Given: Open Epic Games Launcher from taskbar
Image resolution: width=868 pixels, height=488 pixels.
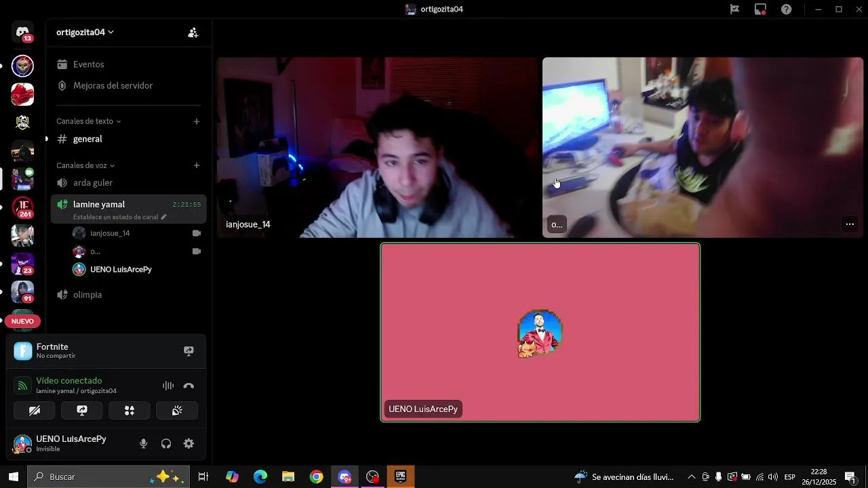Looking at the screenshot, I should point(401,476).
